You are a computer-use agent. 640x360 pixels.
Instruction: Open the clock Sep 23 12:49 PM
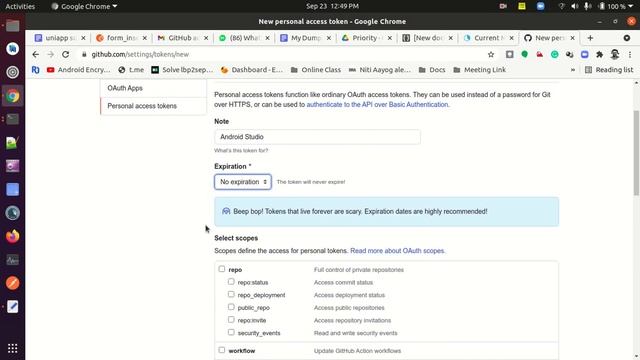(332, 7)
